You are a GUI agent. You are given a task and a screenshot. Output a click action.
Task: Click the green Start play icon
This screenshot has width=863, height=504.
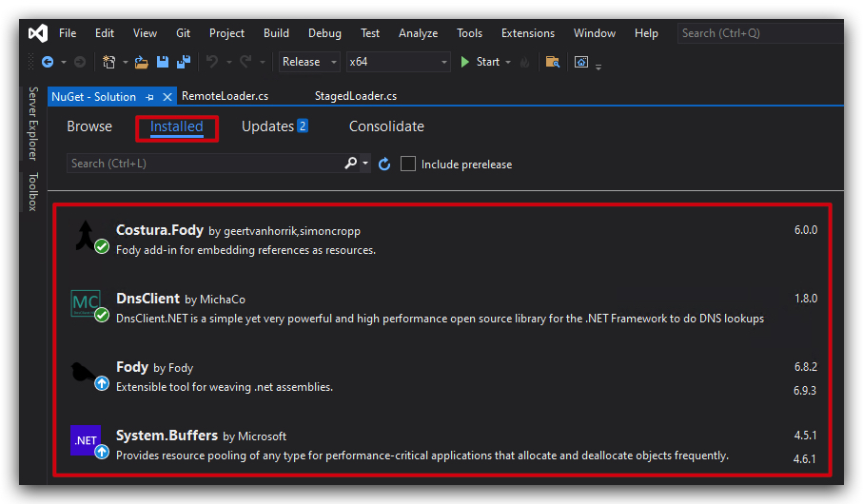(465, 62)
